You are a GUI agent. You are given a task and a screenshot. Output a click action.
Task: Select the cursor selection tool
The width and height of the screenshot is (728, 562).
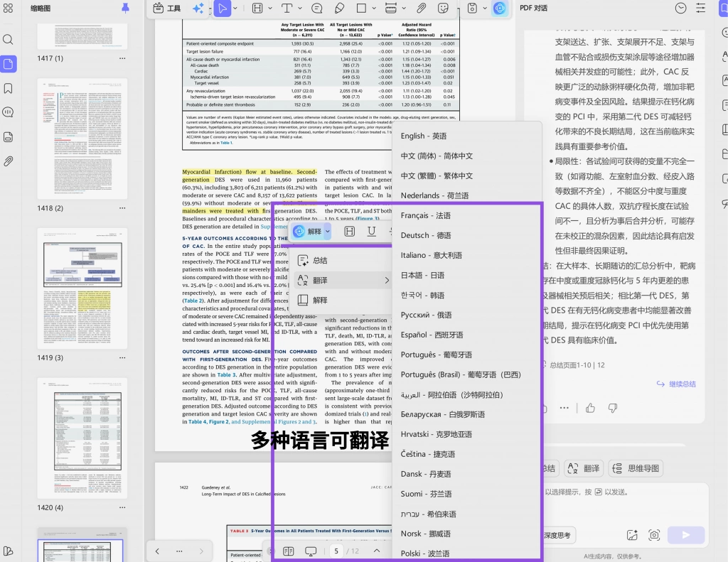coord(223,9)
